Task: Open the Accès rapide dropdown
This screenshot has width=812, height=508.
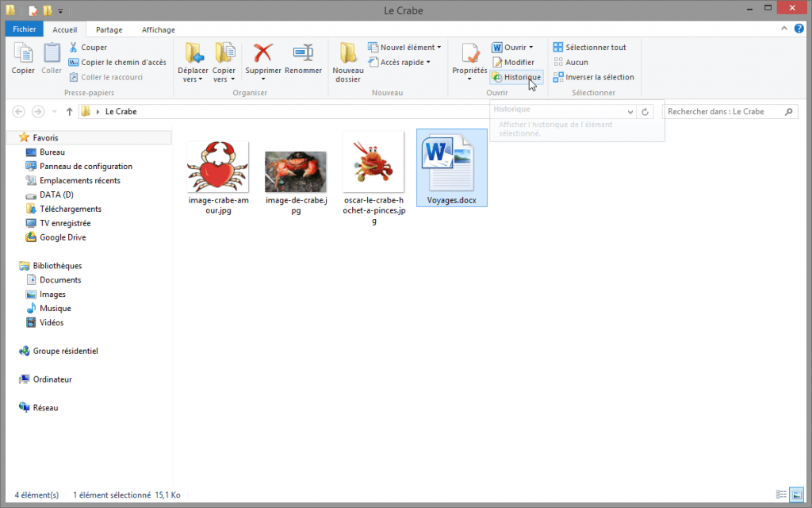Action: click(x=400, y=62)
